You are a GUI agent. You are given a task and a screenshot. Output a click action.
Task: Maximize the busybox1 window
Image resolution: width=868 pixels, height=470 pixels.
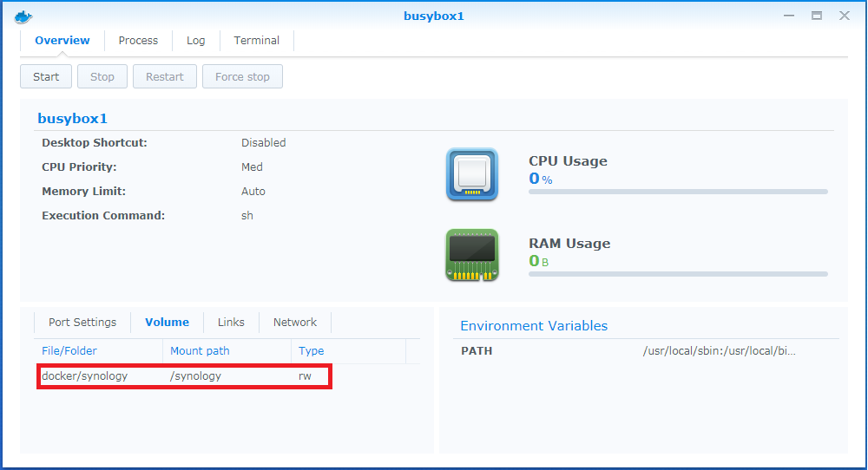coord(817,16)
